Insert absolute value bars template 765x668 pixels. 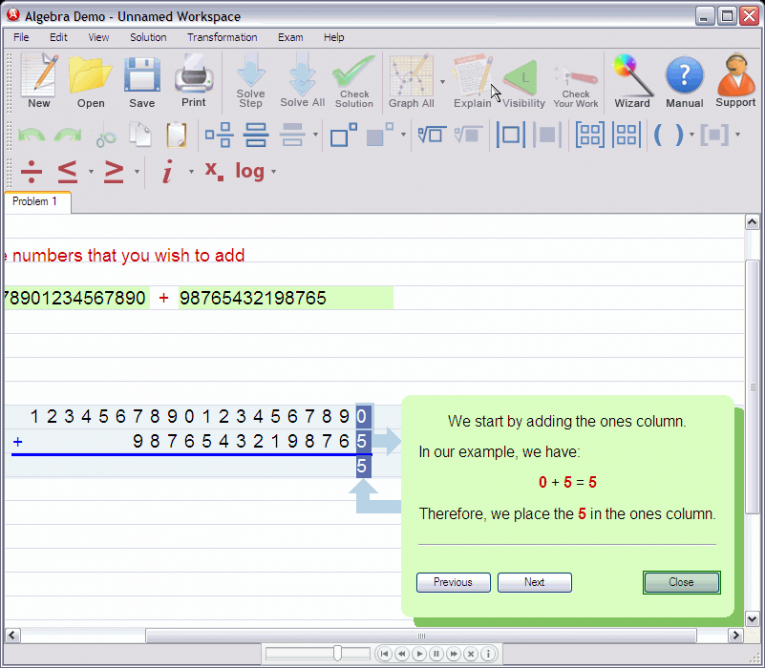[510, 135]
